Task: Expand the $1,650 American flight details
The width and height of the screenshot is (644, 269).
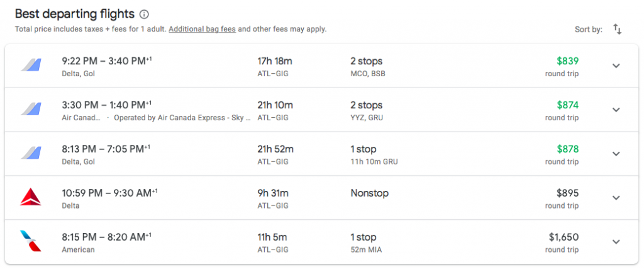Action: tap(616, 242)
